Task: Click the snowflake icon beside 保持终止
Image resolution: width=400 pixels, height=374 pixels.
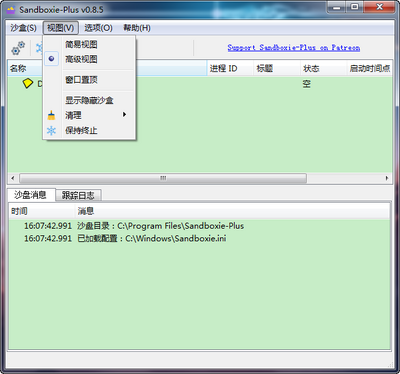Action: (51, 130)
